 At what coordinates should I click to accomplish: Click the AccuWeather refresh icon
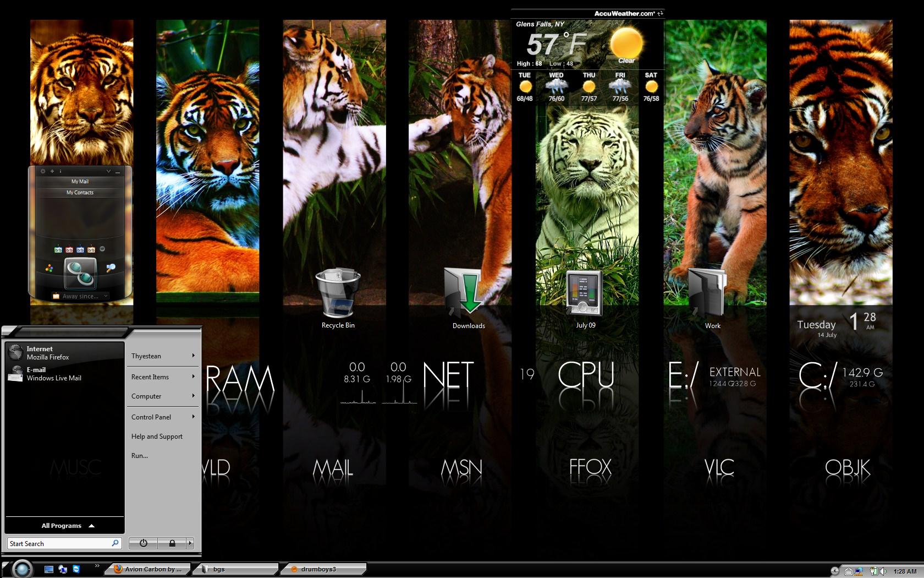(x=660, y=13)
